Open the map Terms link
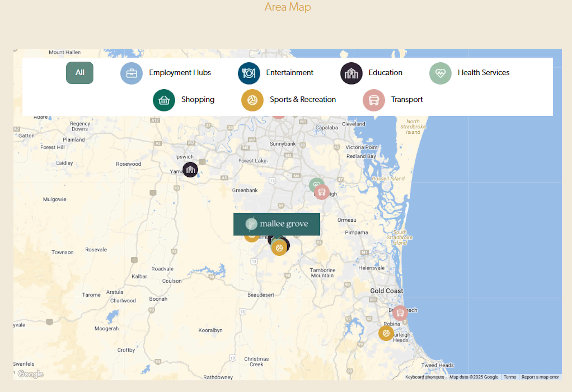The width and height of the screenshot is (572, 392). [x=510, y=377]
